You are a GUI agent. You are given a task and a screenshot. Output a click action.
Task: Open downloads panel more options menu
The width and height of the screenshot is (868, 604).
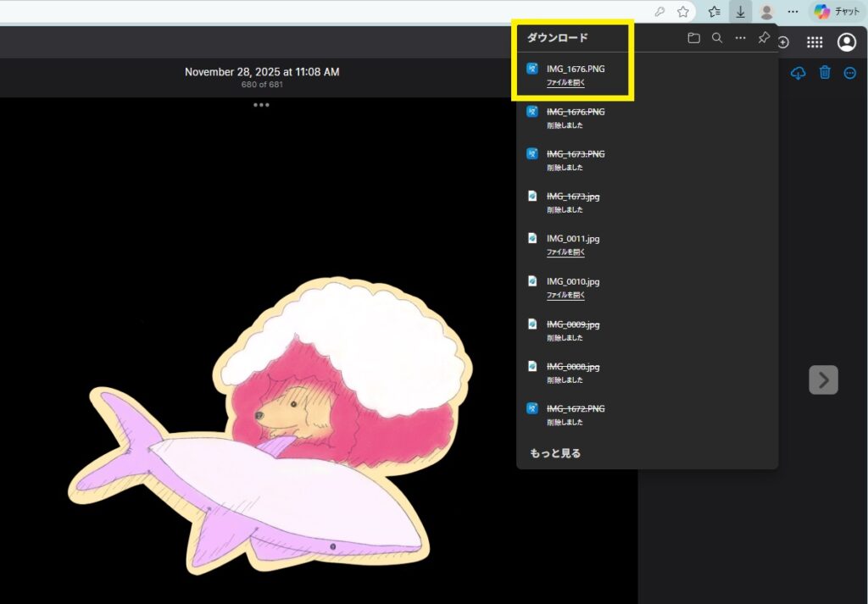(740, 38)
